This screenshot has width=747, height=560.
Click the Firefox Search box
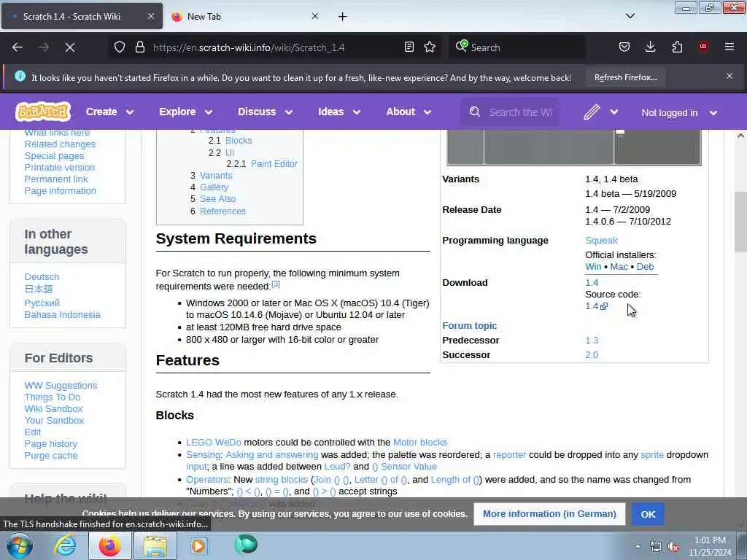(x=517, y=47)
